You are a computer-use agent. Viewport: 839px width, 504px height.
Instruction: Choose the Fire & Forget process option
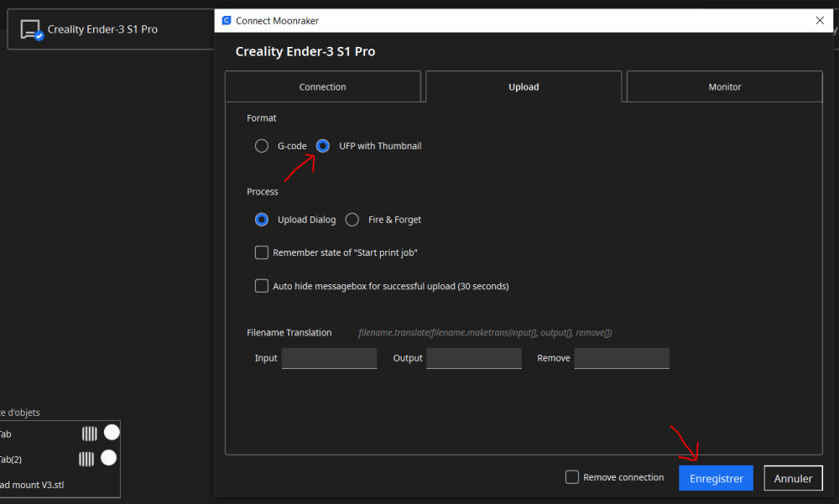click(352, 220)
